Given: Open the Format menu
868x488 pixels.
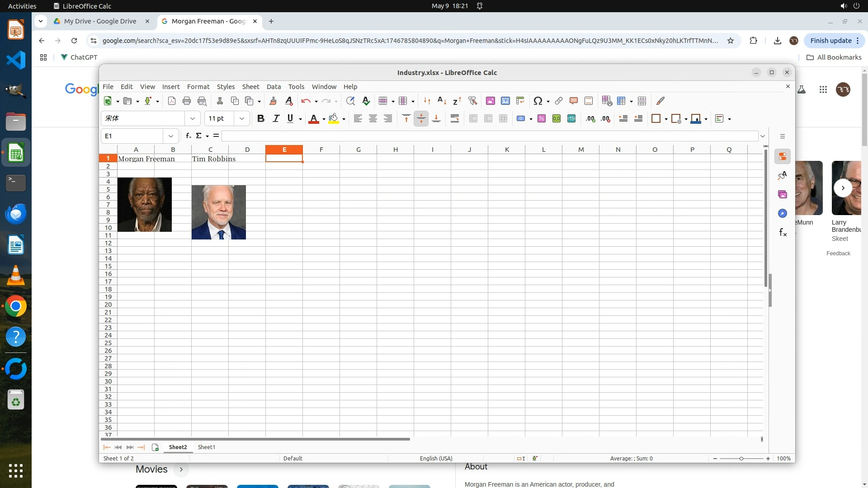Looking at the screenshot, I should pos(198,87).
